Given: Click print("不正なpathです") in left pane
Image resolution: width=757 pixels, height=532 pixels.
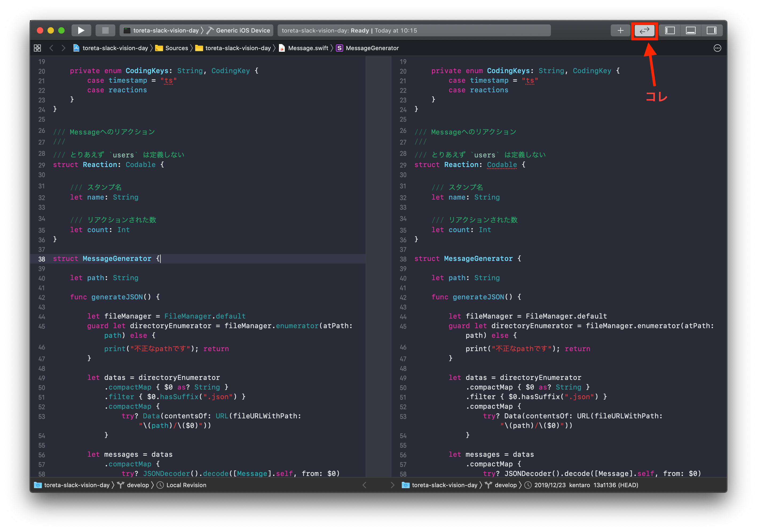Looking at the screenshot, I should 151,349.
